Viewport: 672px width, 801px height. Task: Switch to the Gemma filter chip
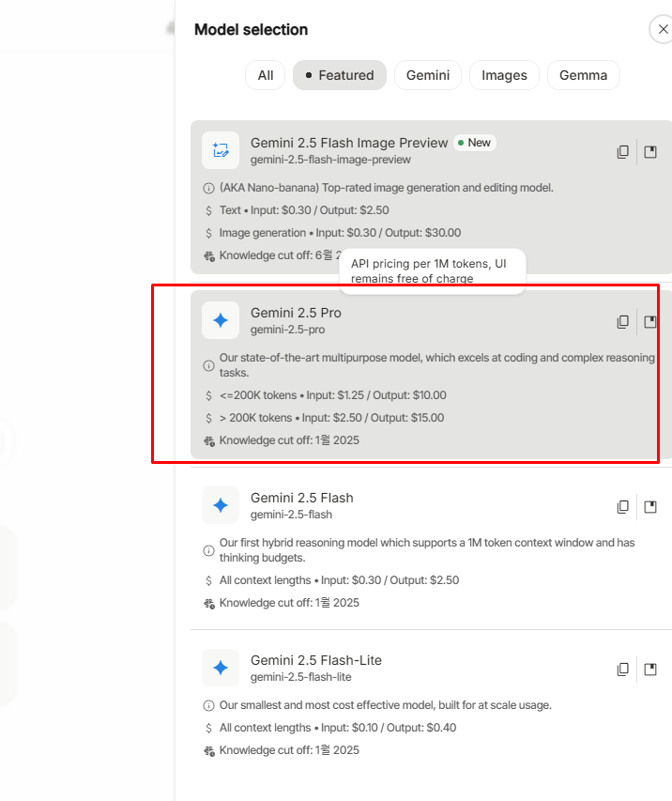tap(583, 75)
